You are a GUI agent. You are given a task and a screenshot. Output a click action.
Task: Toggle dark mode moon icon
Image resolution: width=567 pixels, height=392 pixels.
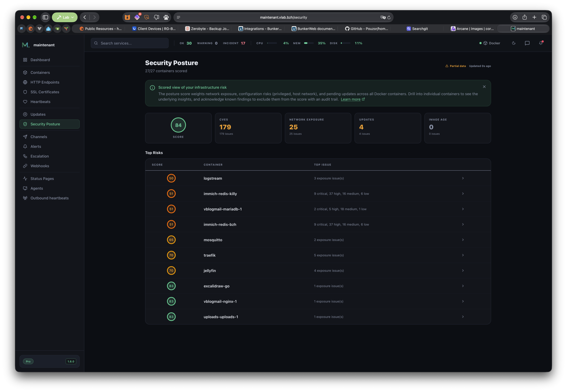514,43
